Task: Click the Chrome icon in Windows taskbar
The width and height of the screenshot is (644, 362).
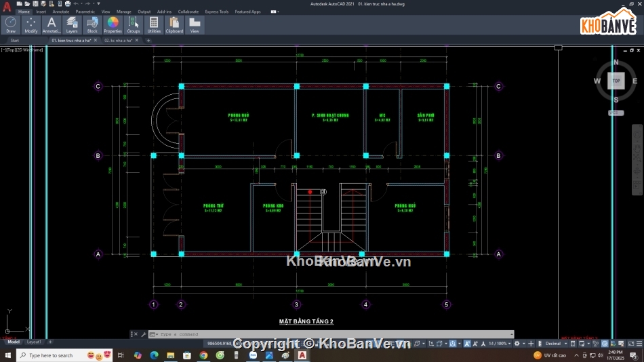Action: pyautogui.click(x=203, y=355)
